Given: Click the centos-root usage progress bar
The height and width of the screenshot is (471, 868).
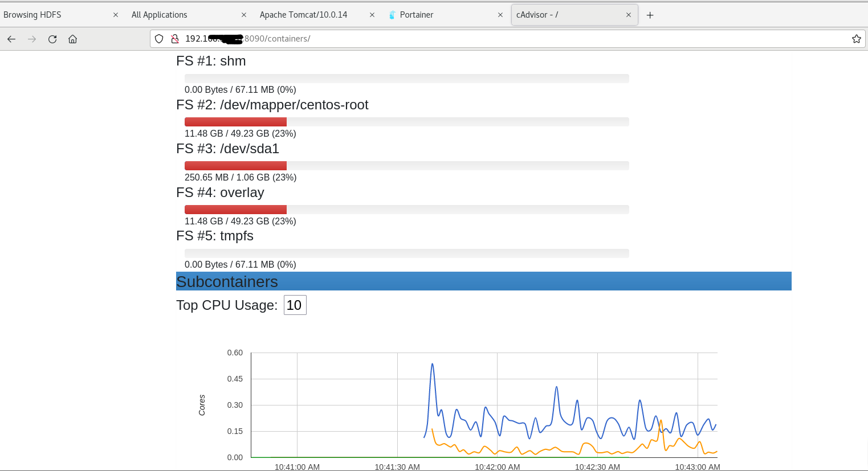Looking at the screenshot, I should coord(407,122).
